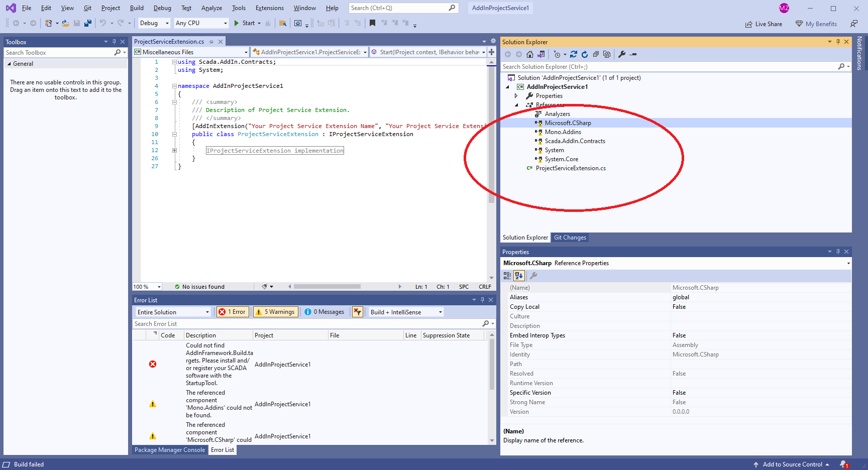Screen dimensions: 868x470
Task: Toggle Categorized view in Properties
Action: [x=507, y=276]
